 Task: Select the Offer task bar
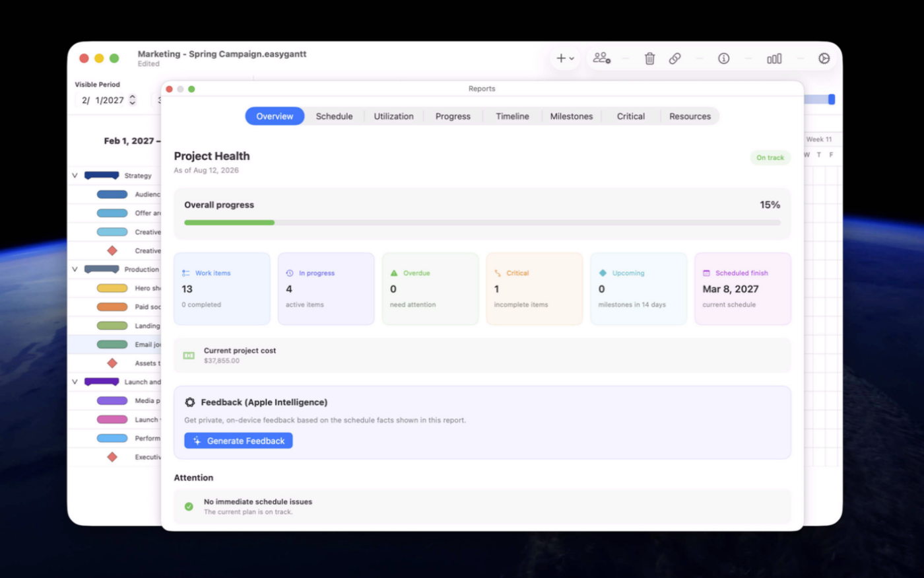[x=112, y=213]
